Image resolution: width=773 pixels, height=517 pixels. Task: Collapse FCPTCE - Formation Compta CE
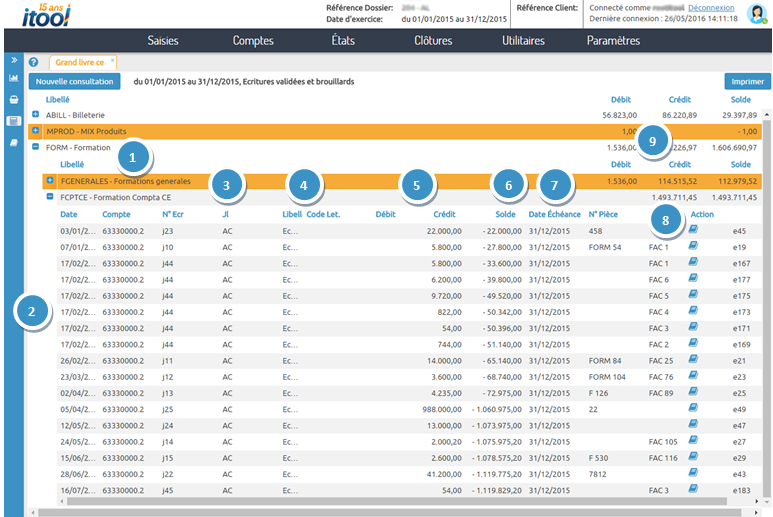point(50,197)
